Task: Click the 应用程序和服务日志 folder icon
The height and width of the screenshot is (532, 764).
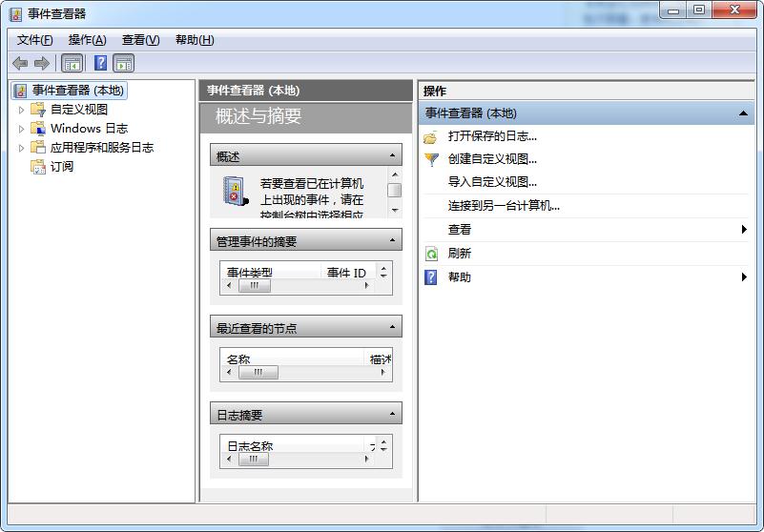Action: (x=38, y=147)
